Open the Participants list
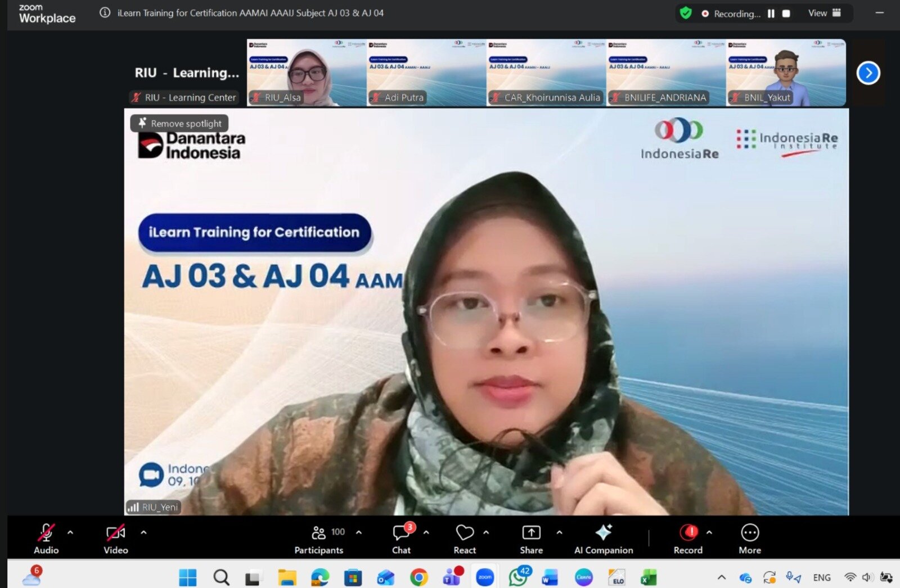 pos(319,539)
